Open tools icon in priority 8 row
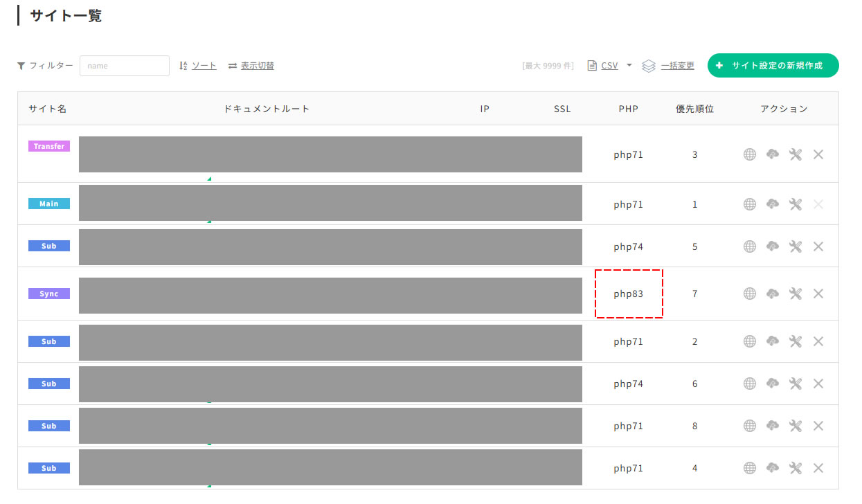Viewport: 862px width, 504px height. (796, 426)
